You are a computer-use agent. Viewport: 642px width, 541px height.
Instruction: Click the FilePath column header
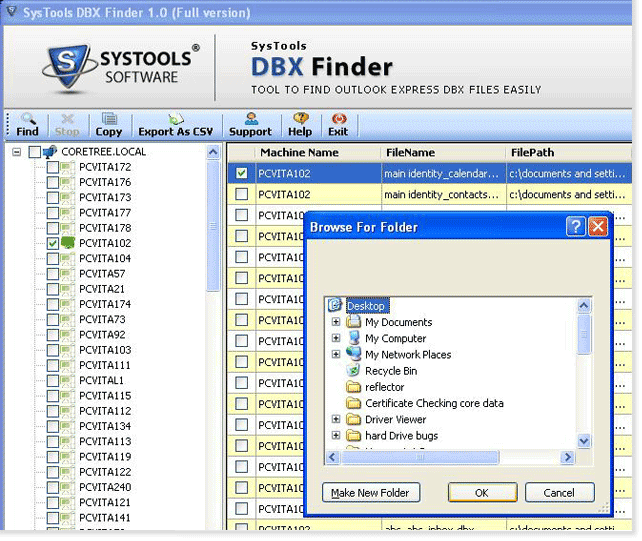[x=569, y=152]
